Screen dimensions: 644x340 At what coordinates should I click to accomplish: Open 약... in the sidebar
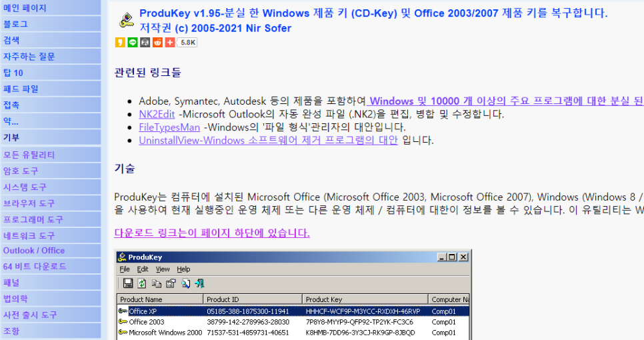(50, 121)
